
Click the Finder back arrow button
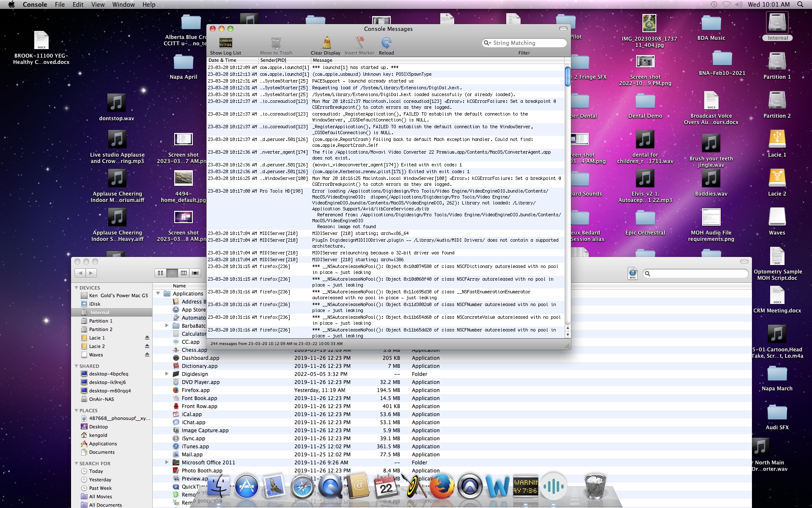click(80, 273)
